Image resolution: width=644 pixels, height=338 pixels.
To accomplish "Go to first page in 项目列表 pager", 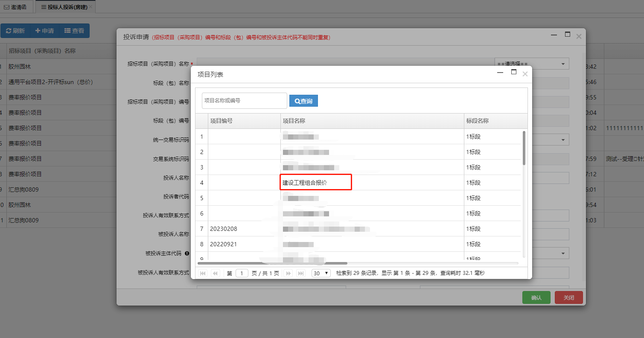I will coord(203,273).
